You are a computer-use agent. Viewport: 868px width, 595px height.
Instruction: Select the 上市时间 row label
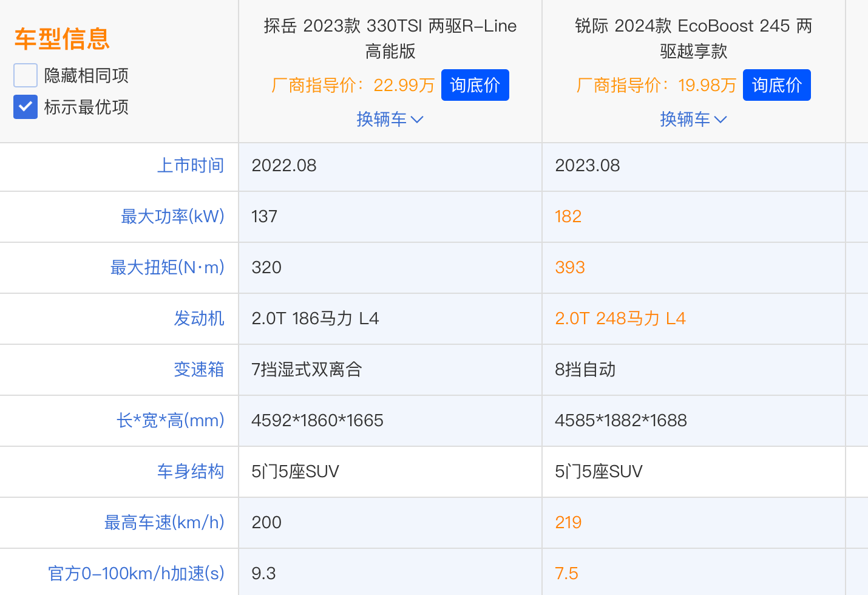(191, 165)
